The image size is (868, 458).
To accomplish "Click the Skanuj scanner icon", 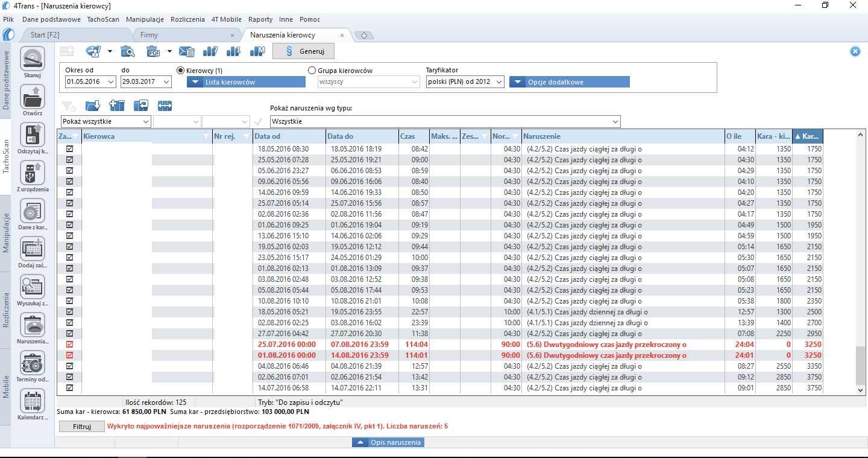I will 33,59.
